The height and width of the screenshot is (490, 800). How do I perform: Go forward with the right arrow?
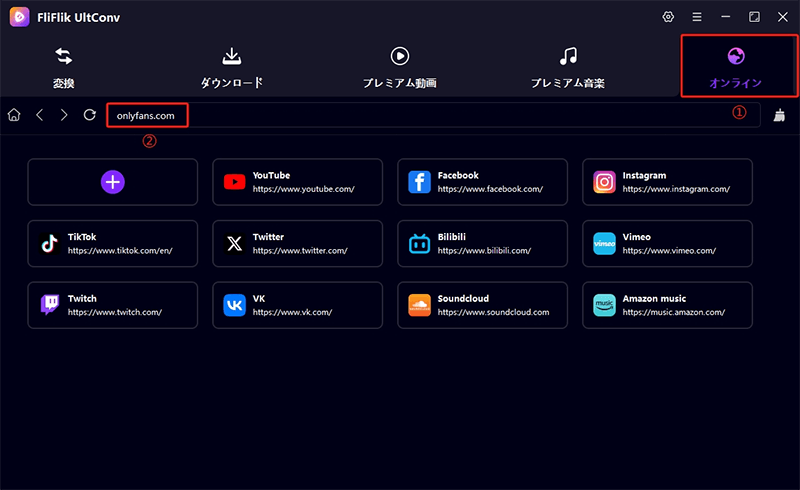65,115
